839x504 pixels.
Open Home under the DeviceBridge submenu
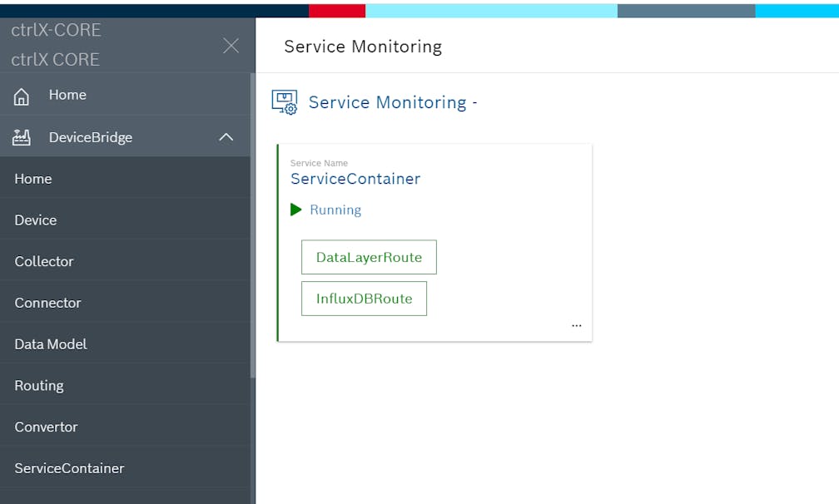[x=33, y=179]
